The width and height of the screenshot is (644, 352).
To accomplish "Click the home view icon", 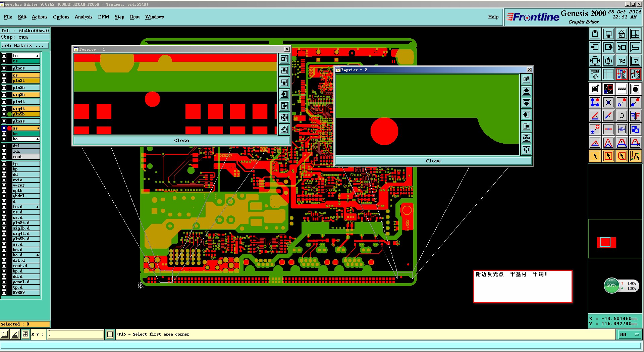I will pos(622,34).
